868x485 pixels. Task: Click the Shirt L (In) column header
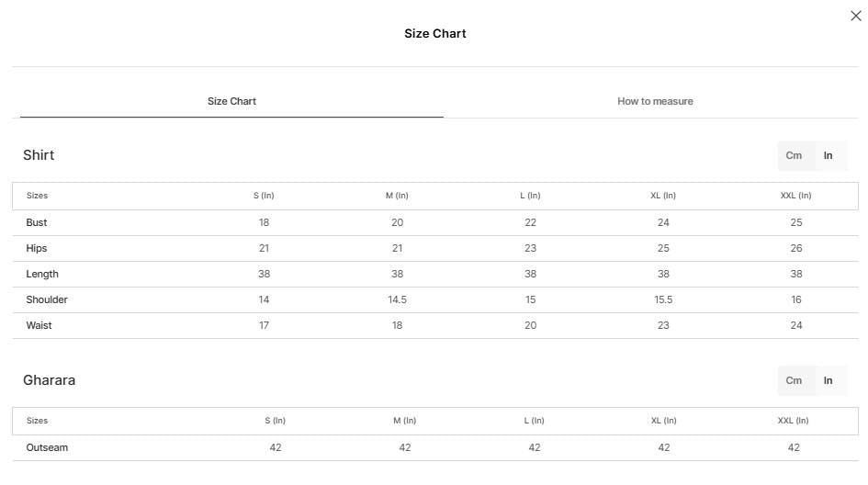pyautogui.click(x=530, y=196)
